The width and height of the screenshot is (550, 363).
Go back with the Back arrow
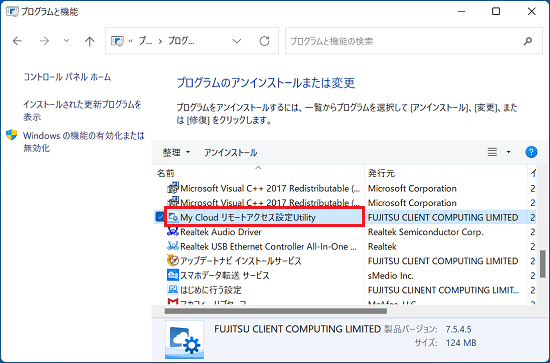click(x=17, y=41)
